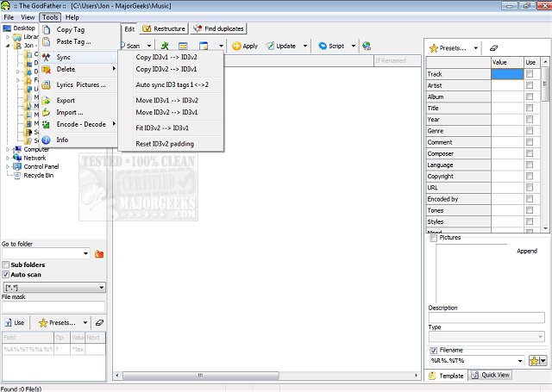This screenshot has height=392, width=552.
Task: Click the filter Use button
Action: (x=15, y=323)
